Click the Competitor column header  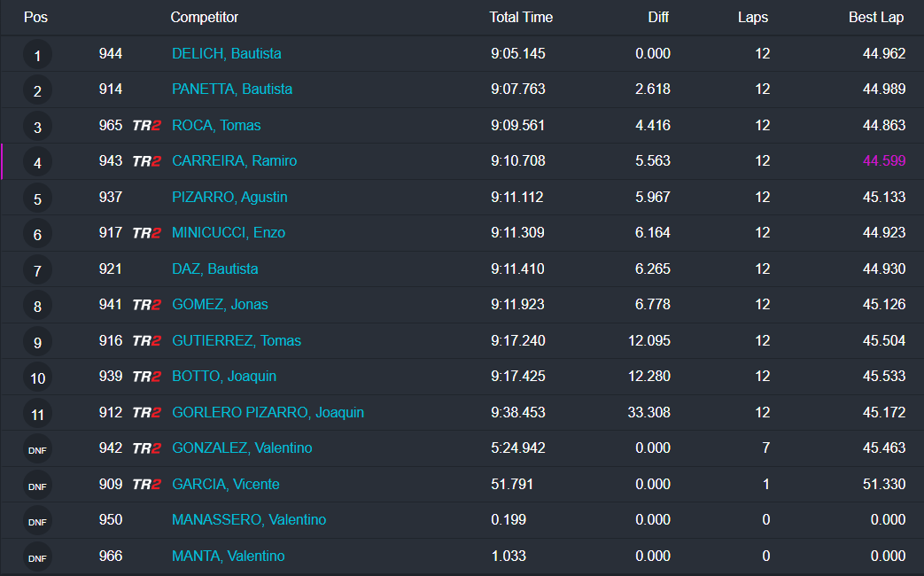point(204,17)
